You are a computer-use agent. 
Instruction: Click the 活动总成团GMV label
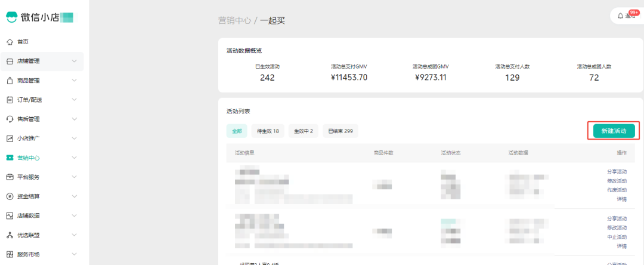point(431,66)
